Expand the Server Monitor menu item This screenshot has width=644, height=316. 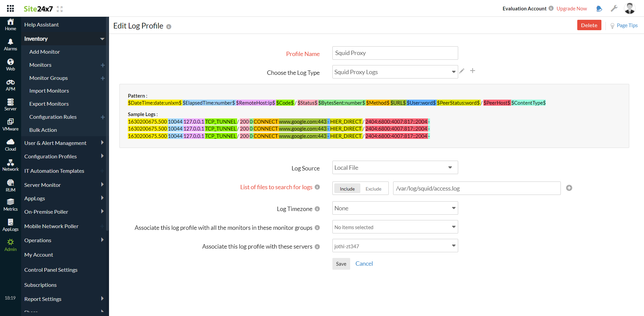coord(42,185)
